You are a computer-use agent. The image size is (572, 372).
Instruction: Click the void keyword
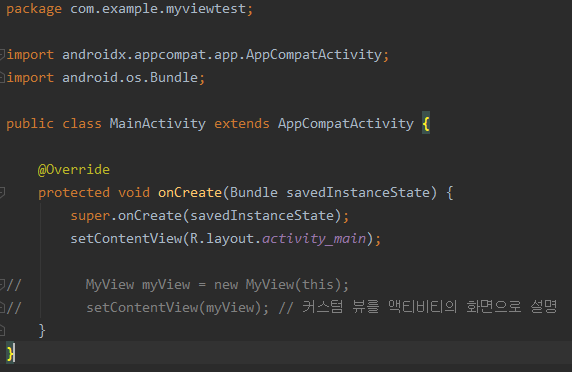[x=134, y=193]
